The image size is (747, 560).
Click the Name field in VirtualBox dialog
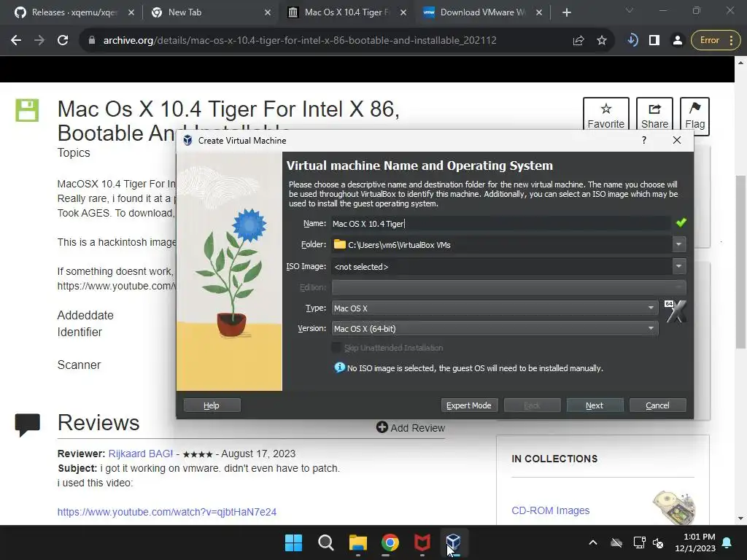tap(501, 223)
